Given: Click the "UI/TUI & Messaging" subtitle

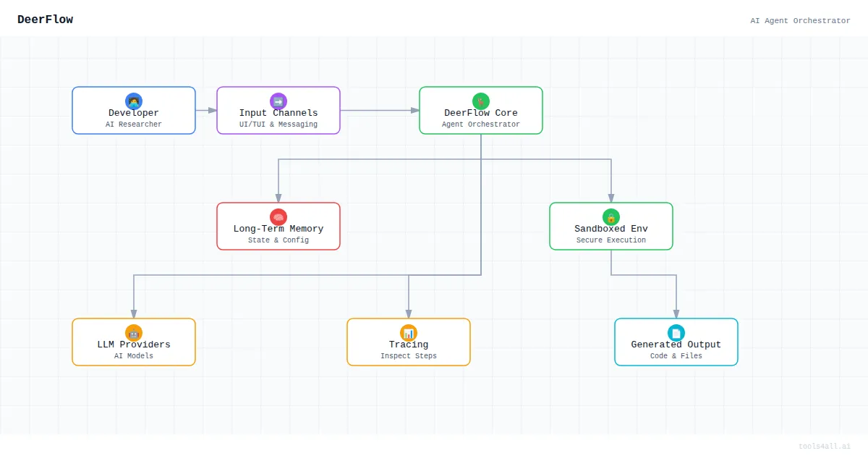Looking at the screenshot, I should point(278,124).
